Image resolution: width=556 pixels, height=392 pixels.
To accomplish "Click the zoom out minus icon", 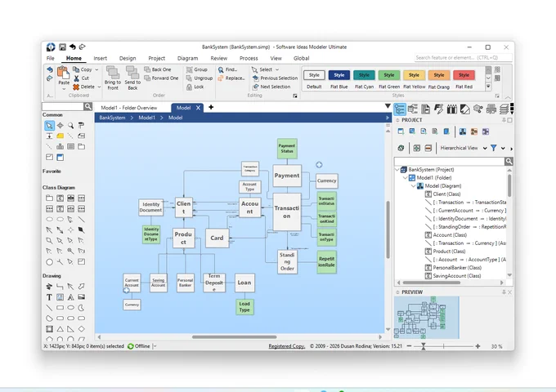I will [x=409, y=346].
